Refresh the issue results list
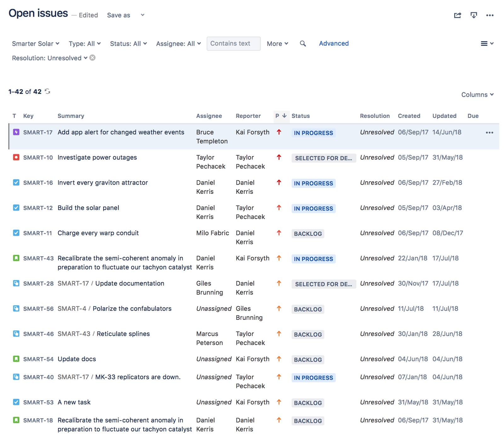This screenshot has height=438, width=504. point(47,91)
